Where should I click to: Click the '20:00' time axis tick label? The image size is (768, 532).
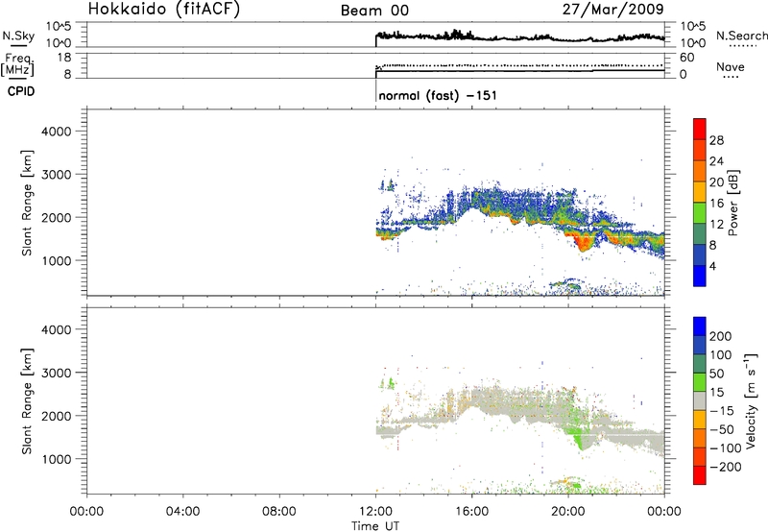point(568,512)
